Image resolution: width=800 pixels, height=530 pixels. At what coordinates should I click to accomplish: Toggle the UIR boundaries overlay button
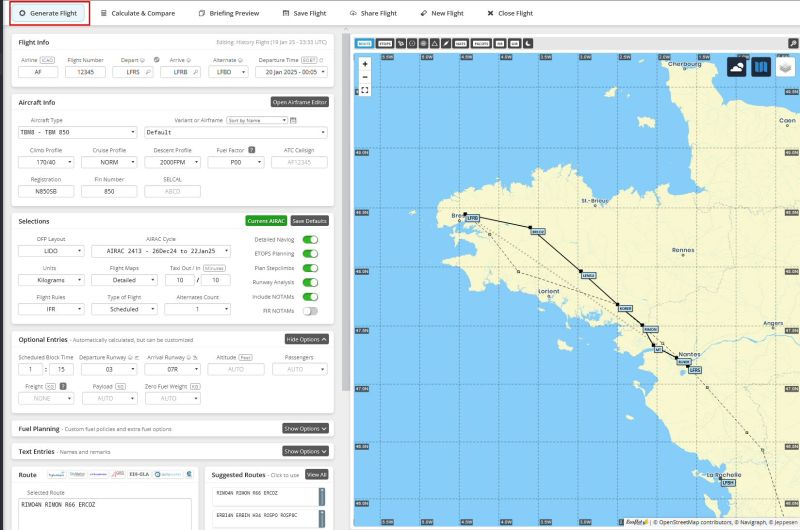coord(514,43)
